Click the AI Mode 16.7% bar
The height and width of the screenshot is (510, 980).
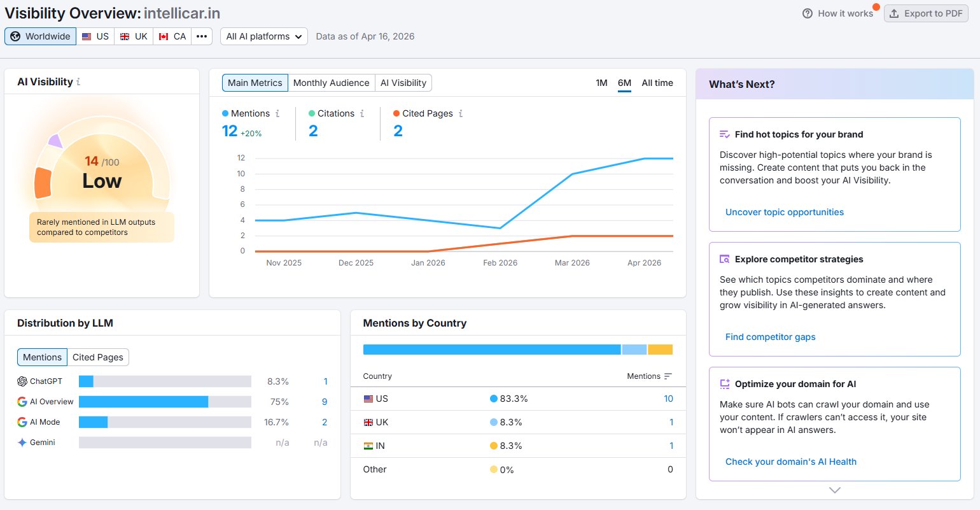click(x=93, y=422)
